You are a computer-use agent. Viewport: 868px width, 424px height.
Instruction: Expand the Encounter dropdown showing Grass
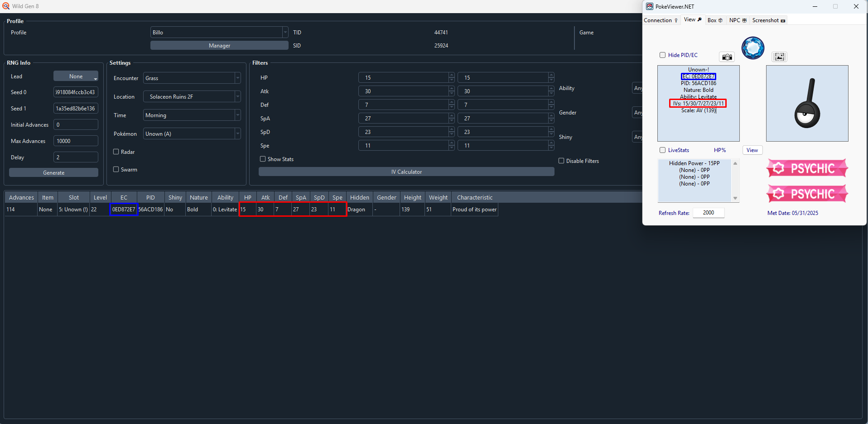tap(192, 78)
